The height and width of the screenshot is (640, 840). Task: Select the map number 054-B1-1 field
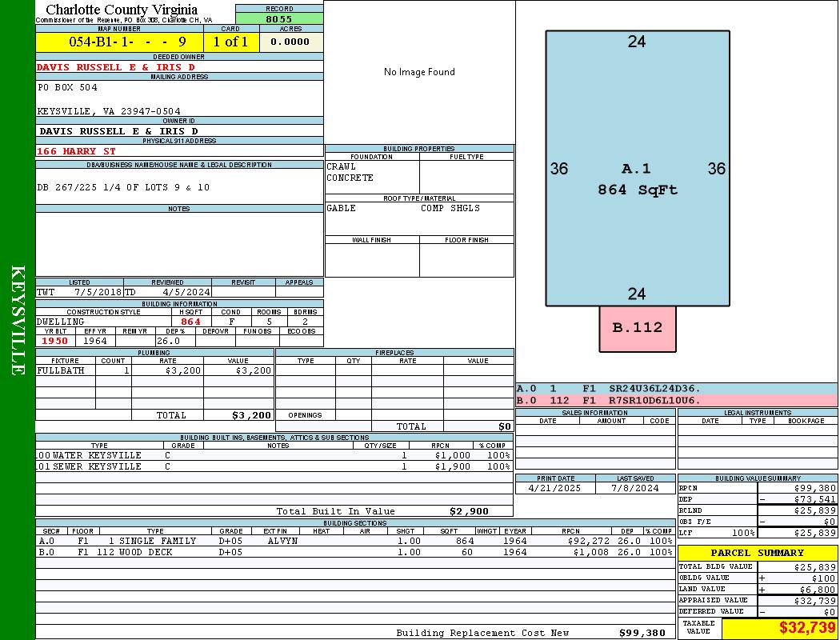[x=119, y=42]
